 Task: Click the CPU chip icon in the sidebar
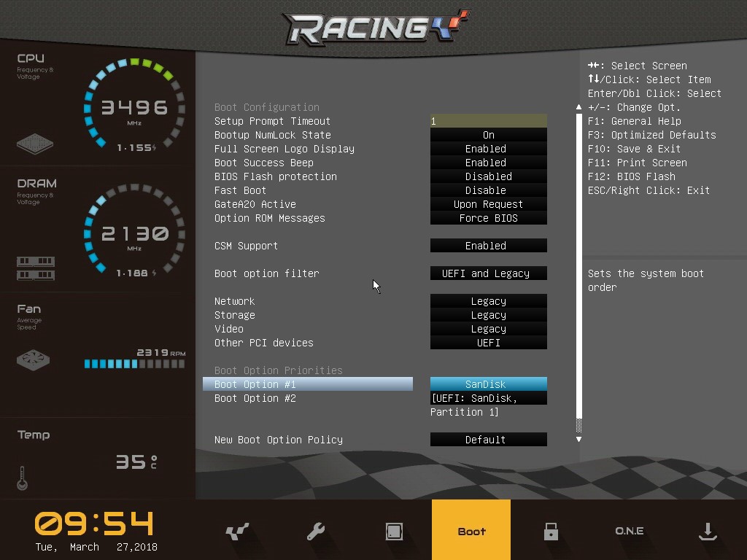click(35, 143)
